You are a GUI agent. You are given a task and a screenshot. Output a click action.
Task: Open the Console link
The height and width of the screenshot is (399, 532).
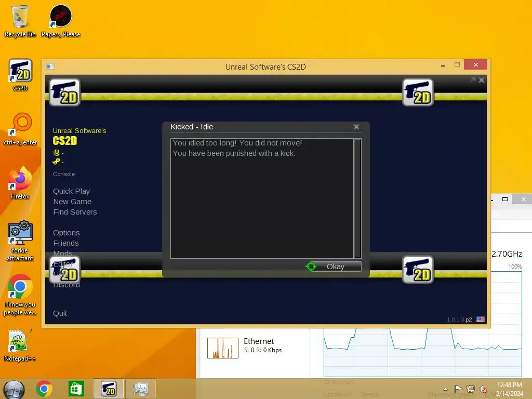64,174
